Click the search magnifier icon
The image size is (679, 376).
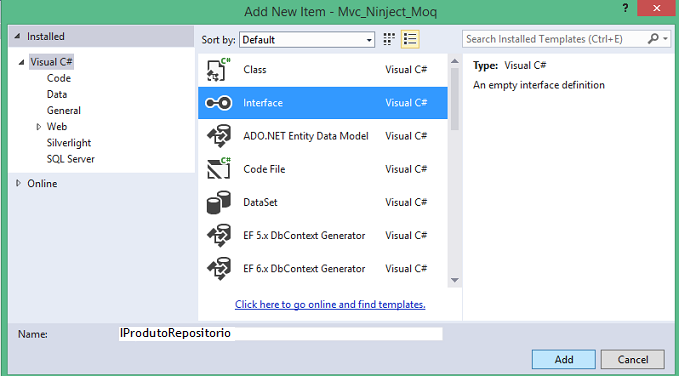[653, 39]
